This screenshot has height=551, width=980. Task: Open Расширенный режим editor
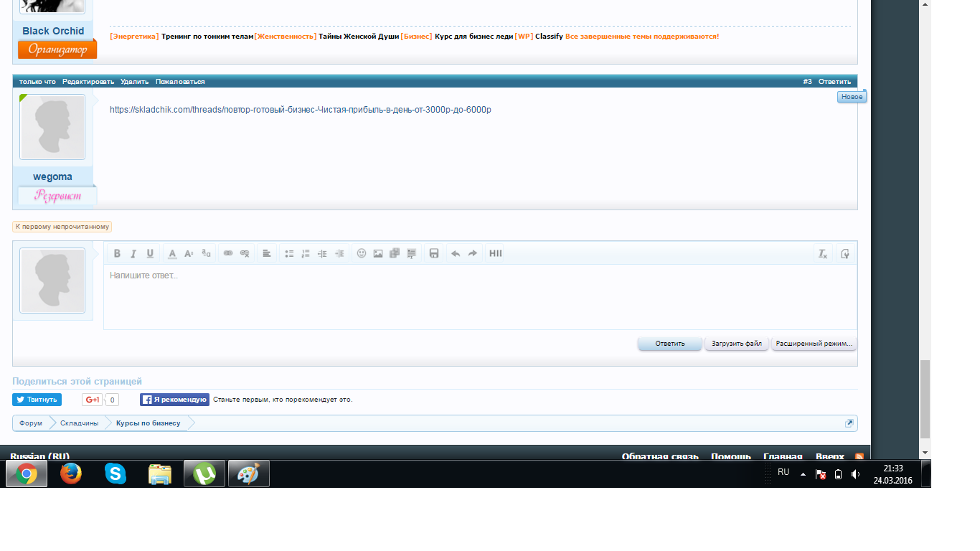[x=814, y=344]
